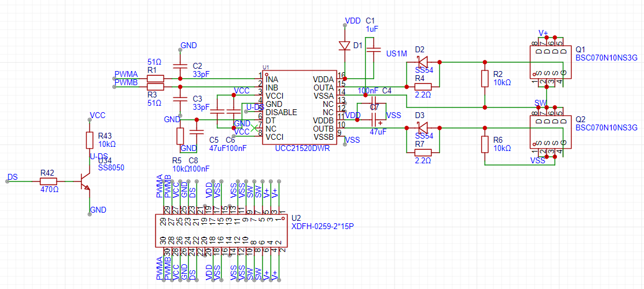
Task: Click the DS net label at left
Action: click(12, 176)
